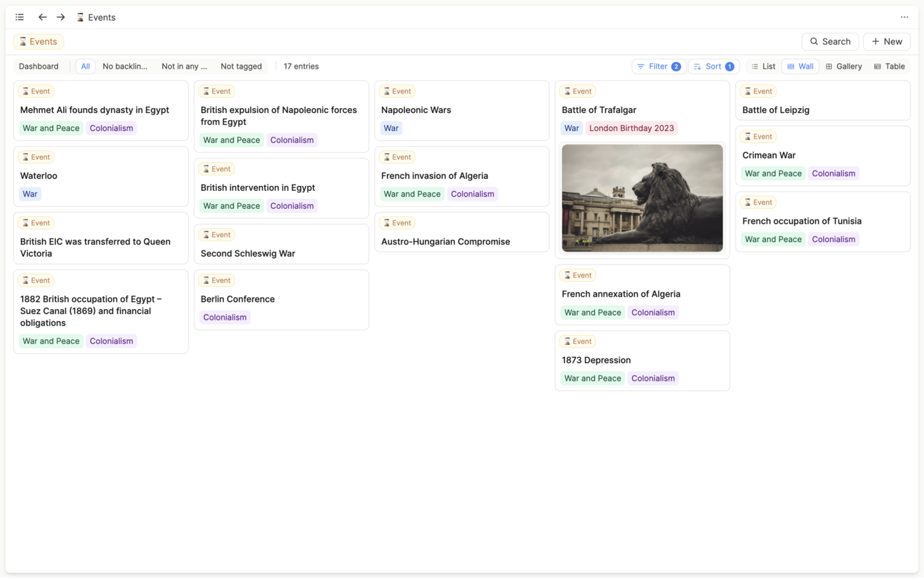Click the London Birthday 2023 tag

click(x=631, y=129)
